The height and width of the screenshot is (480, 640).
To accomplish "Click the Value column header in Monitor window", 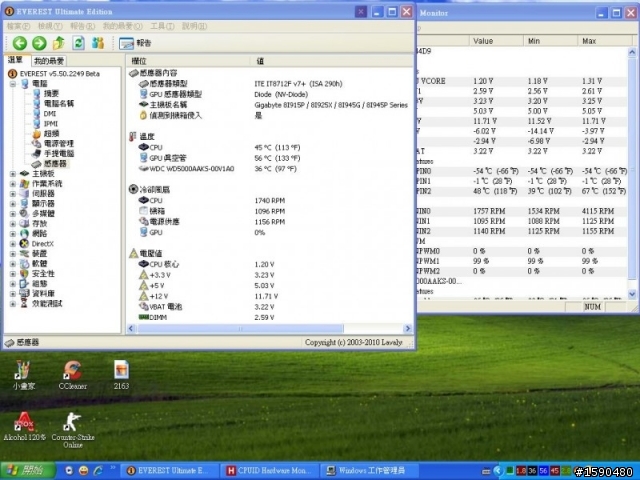I will click(x=496, y=41).
